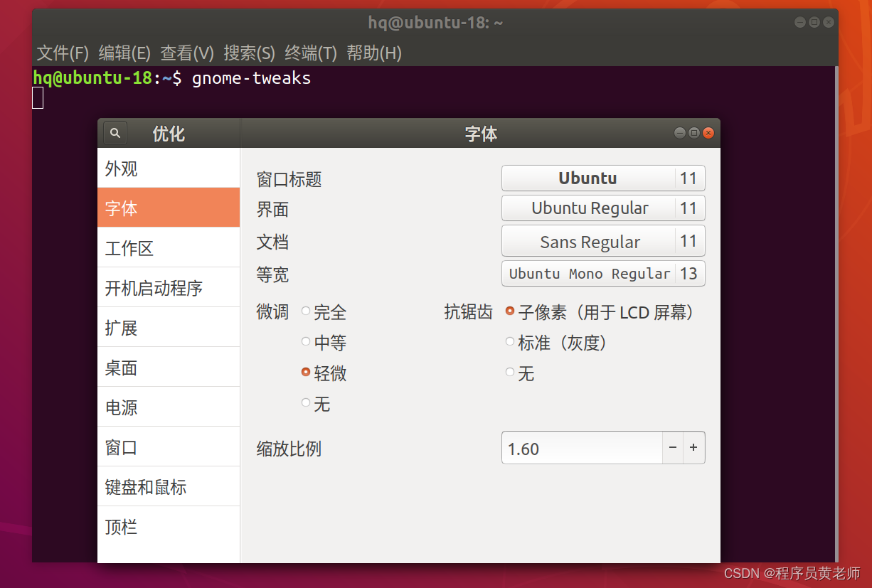The height and width of the screenshot is (588, 872).
Task: Select 中等 hinting option
Action: (324, 343)
